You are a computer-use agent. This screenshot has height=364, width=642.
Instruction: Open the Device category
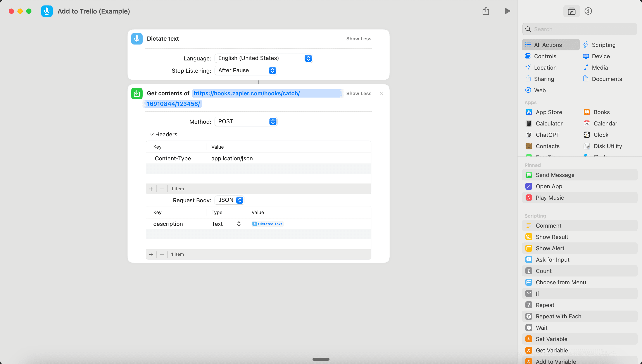(596, 56)
